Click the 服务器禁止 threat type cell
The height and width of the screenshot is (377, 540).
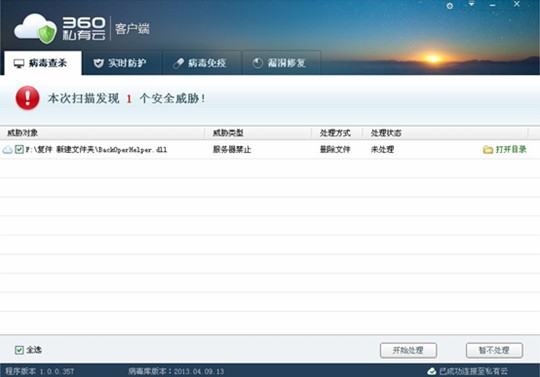click(232, 149)
